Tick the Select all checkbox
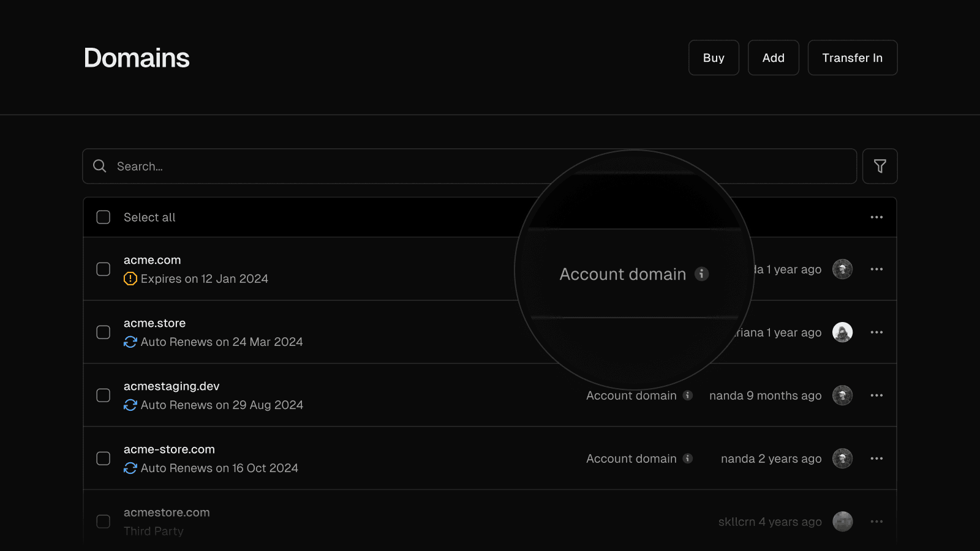The width and height of the screenshot is (980, 551). tap(104, 217)
